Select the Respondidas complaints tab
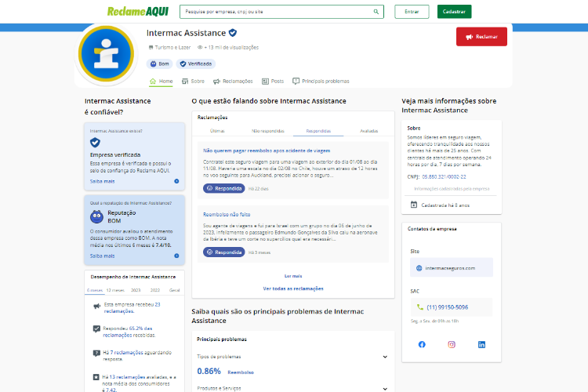588x392 pixels. pos(318,131)
